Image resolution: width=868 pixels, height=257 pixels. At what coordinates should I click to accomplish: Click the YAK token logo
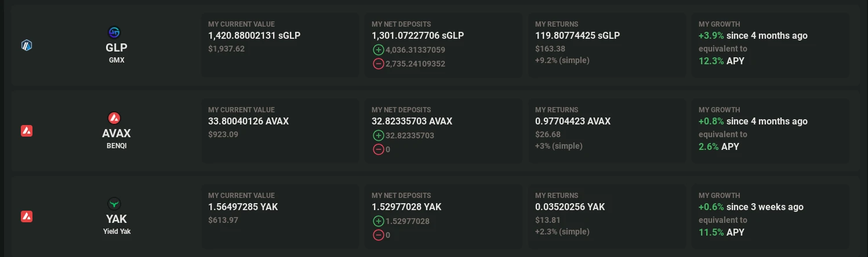(x=114, y=204)
